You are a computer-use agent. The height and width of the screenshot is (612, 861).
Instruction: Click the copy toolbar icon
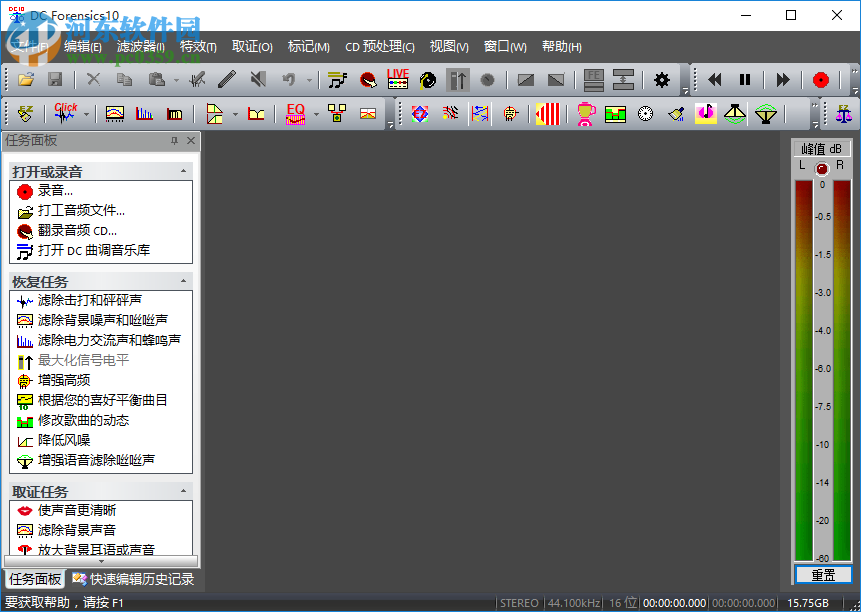coord(125,80)
